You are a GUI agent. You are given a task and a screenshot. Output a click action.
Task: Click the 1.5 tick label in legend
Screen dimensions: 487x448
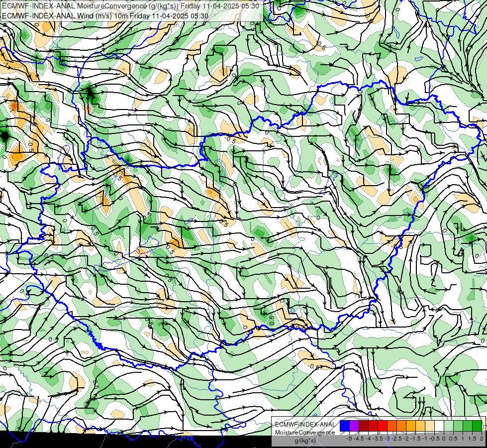tap(472, 439)
